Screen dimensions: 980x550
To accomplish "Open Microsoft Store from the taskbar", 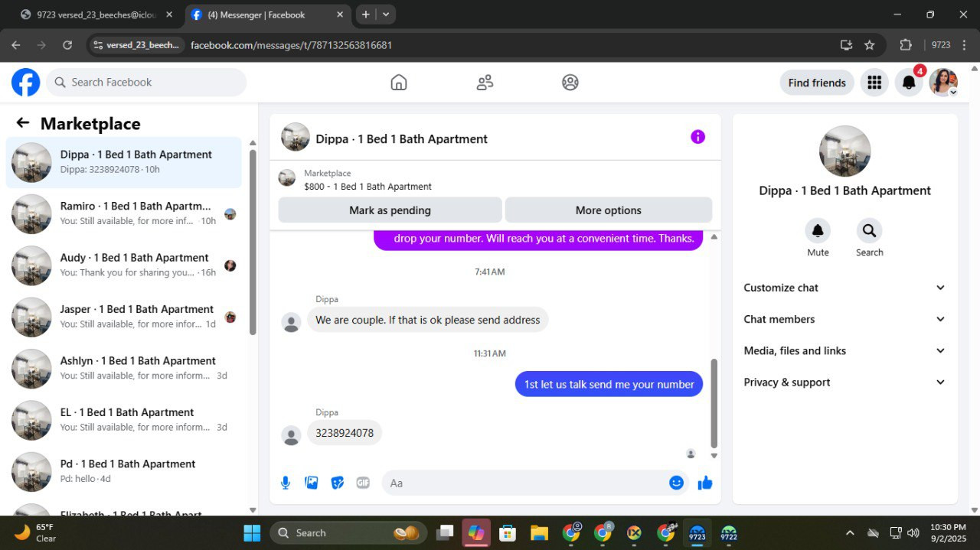I will [507, 532].
